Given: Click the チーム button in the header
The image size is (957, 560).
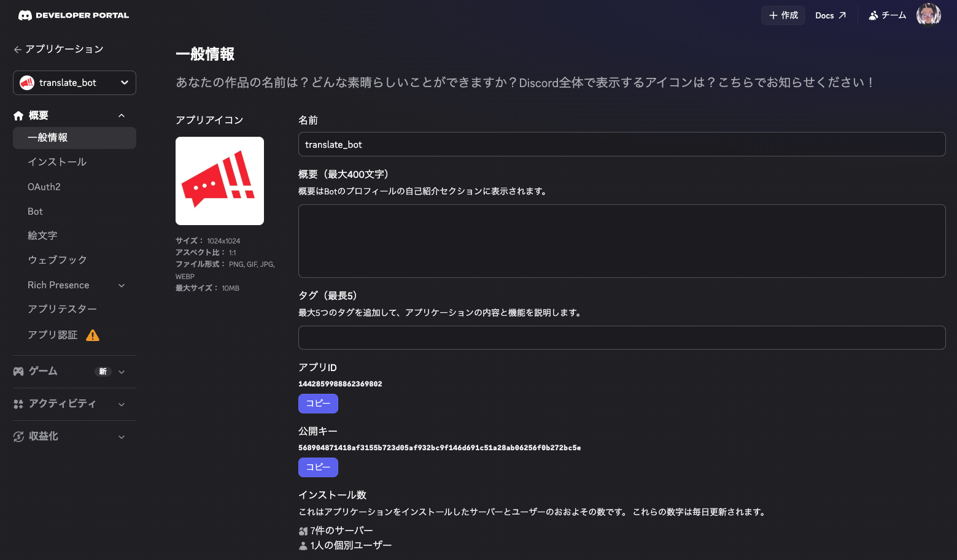Looking at the screenshot, I should point(888,15).
